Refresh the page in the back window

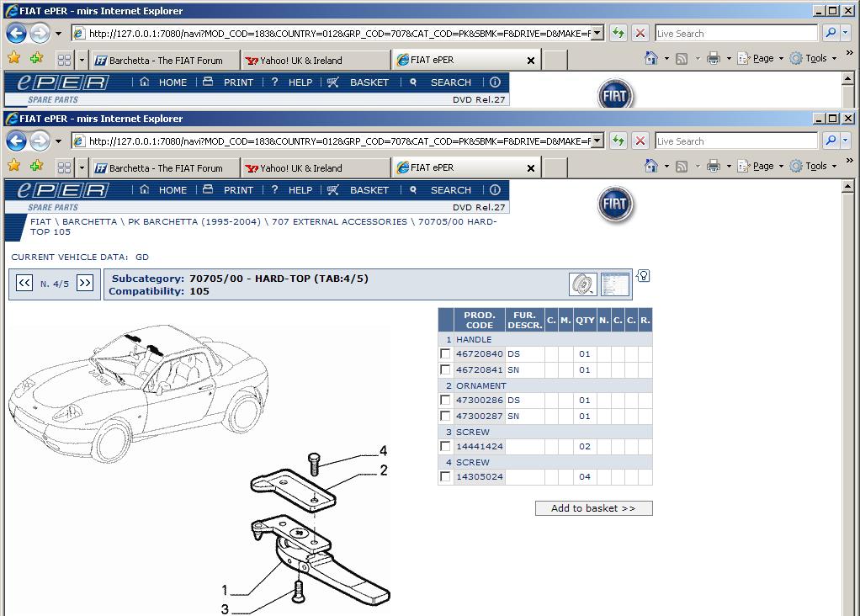618,34
